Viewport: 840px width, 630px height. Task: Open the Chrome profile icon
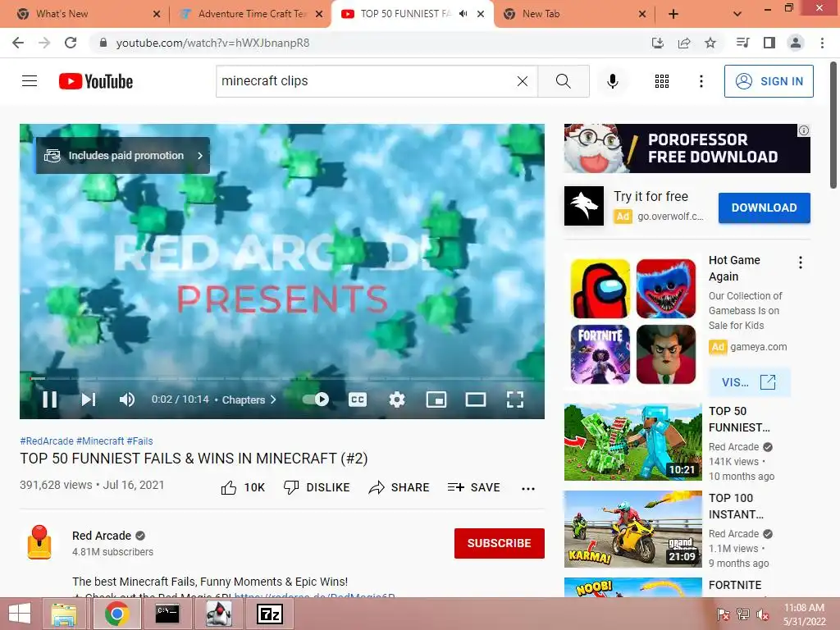click(x=796, y=43)
